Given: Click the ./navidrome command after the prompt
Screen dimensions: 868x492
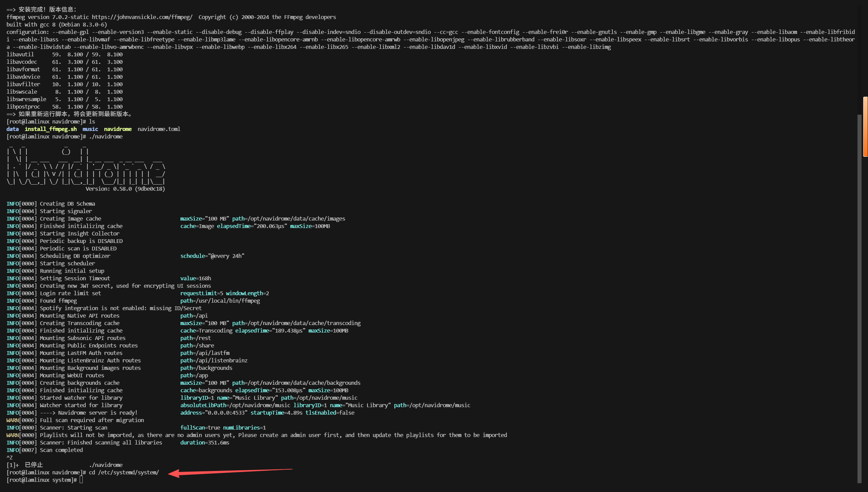Looking at the screenshot, I should coord(105,136).
